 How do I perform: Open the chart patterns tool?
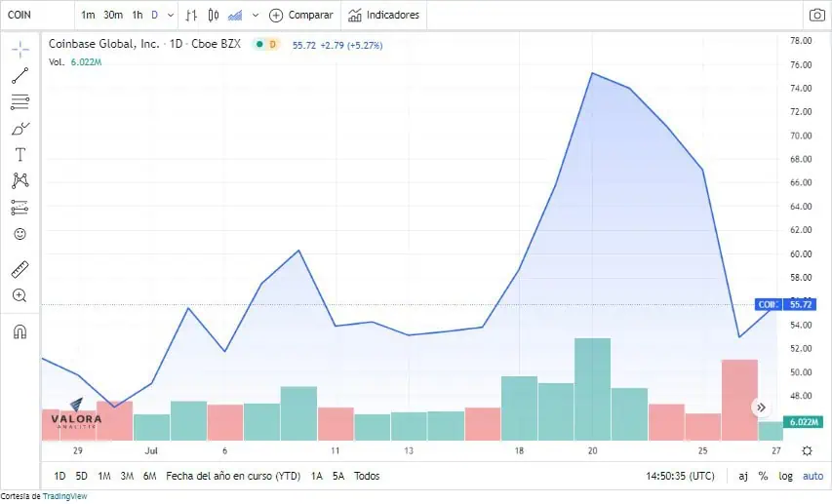click(x=20, y=181)
